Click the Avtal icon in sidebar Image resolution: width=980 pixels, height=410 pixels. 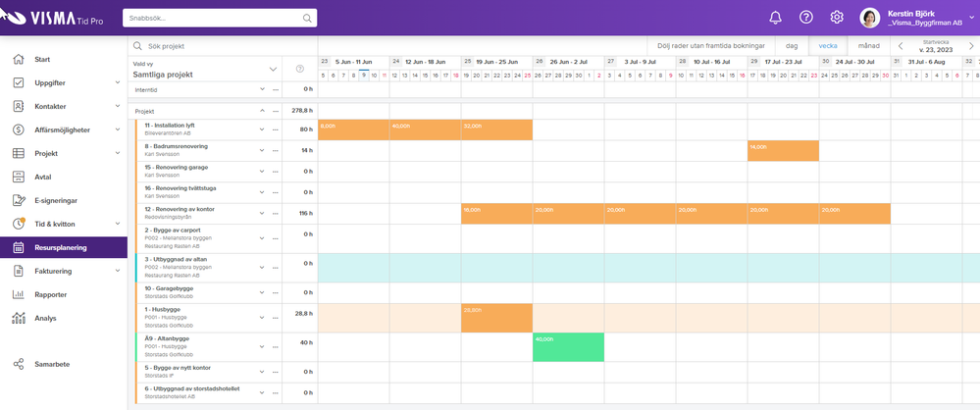tap(19, 177)
